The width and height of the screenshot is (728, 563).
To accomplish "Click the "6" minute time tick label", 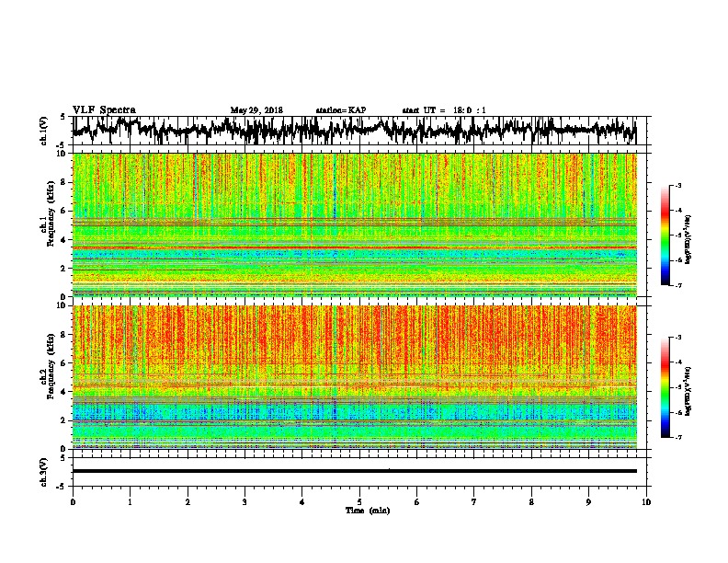I will pyautogui.click(x=417, y=502).
